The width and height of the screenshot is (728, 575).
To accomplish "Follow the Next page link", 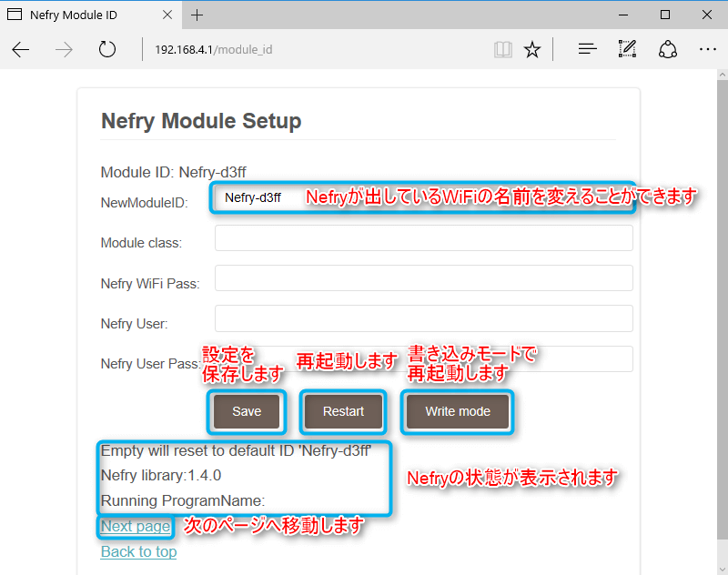I will [136, 526].
